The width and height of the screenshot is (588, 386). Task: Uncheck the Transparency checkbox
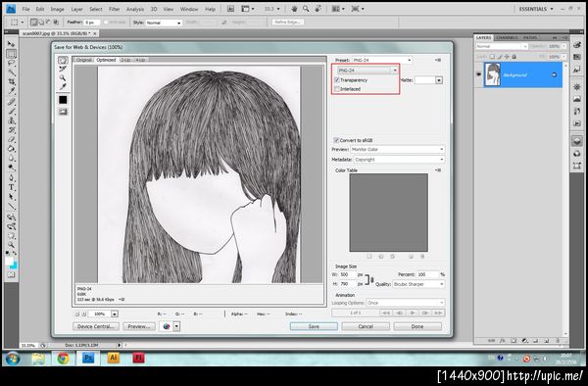tap(337, 80)
